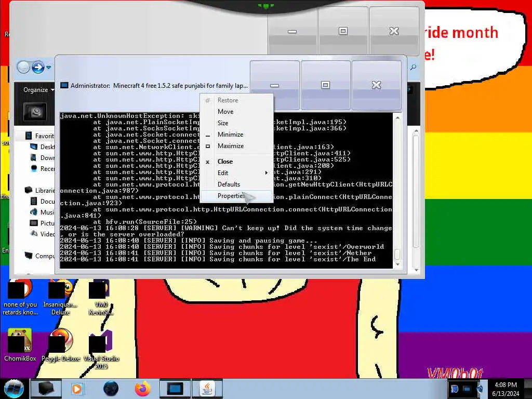Close the background Explorer window
The width and height of the screenshot is (532, 399).
point(394,31)
